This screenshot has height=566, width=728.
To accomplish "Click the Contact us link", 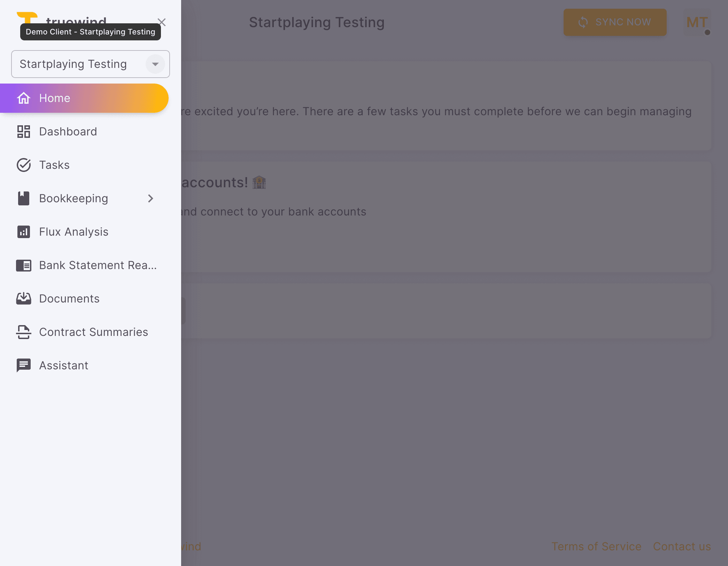I will click(x=682, y=546).
